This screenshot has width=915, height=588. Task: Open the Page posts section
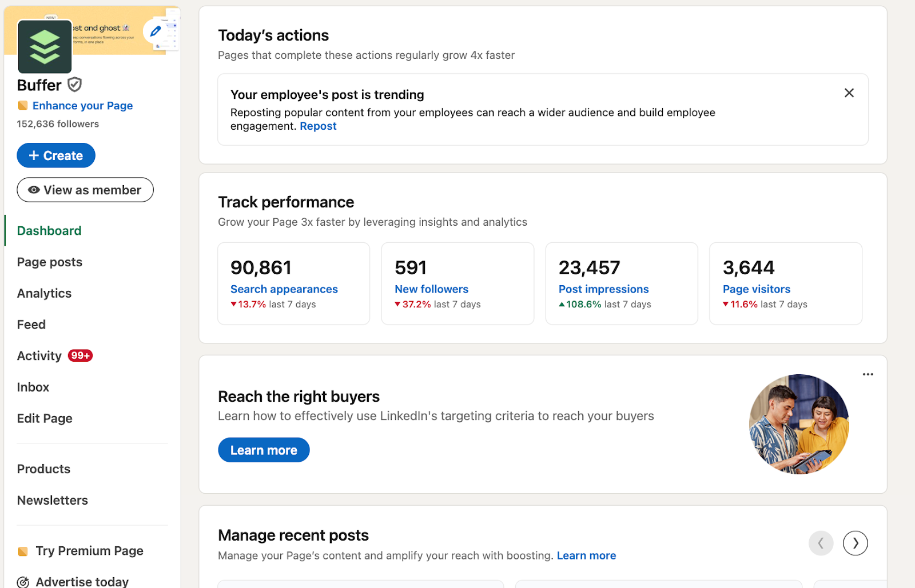pos(49,262)
